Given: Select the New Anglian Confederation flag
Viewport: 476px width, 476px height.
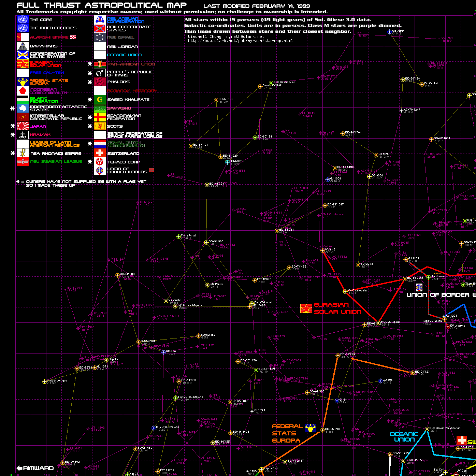Looking at the screenshot, I should pos(100,20).
